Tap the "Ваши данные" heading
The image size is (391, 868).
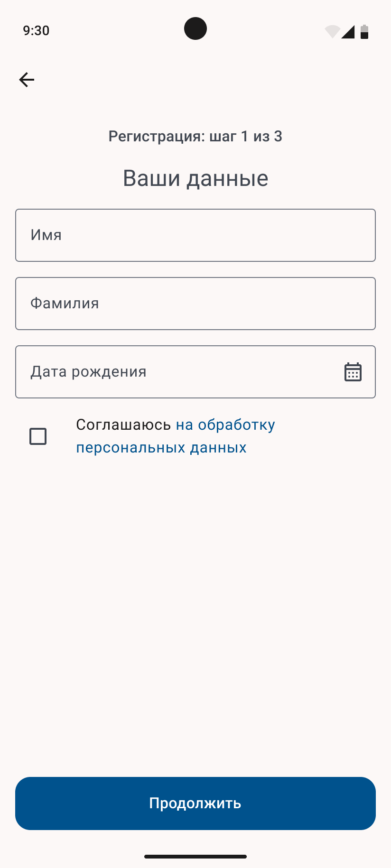[195, 178]
